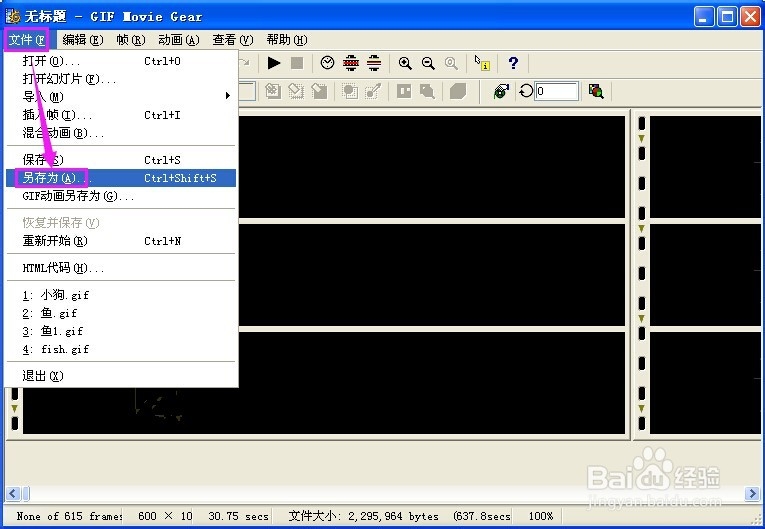The image size is (765, 529).
Task: Minimize the GIF Movie Gear window
Action: (704, 17)
